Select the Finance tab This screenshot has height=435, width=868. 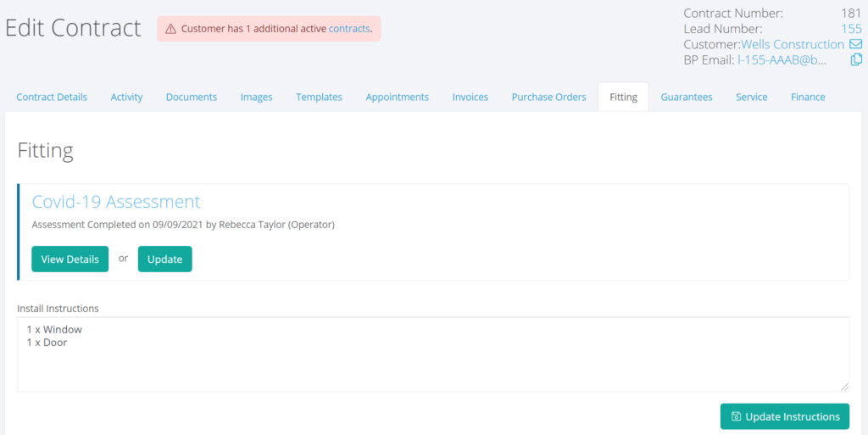pyautogui.click(x=808, y=98)
